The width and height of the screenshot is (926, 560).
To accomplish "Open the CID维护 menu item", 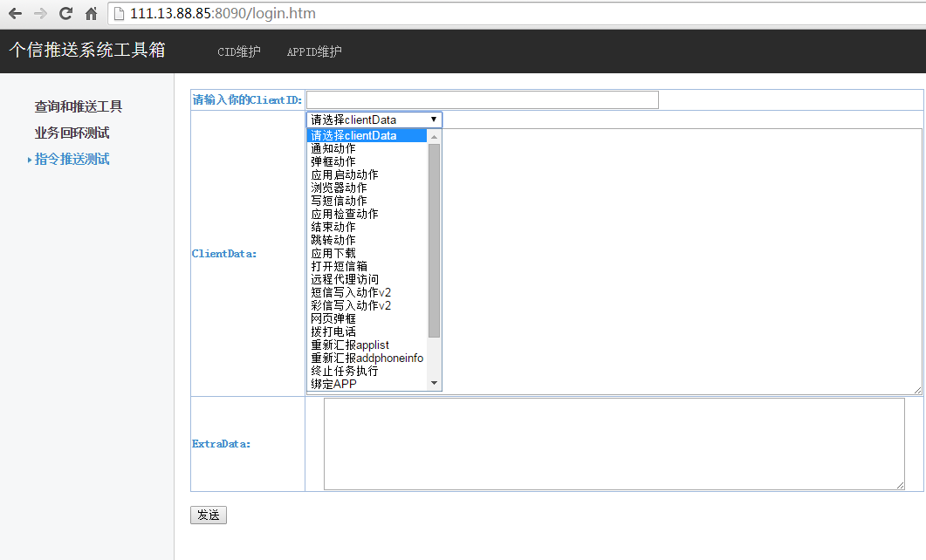I will (239, 52).
